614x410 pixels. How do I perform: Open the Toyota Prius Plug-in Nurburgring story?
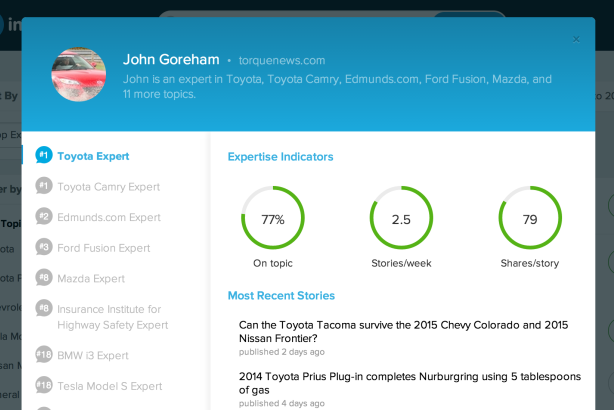point(410,383)
